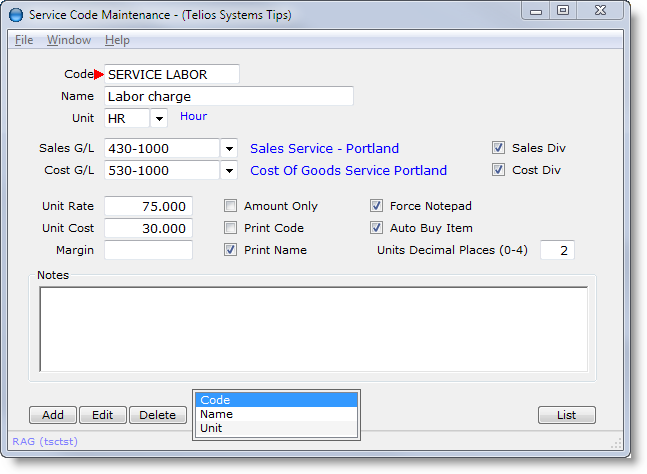Uncheck the Force Notepad option
The height and width of the screenshot is (474, 647).
[x=377, y=206]
